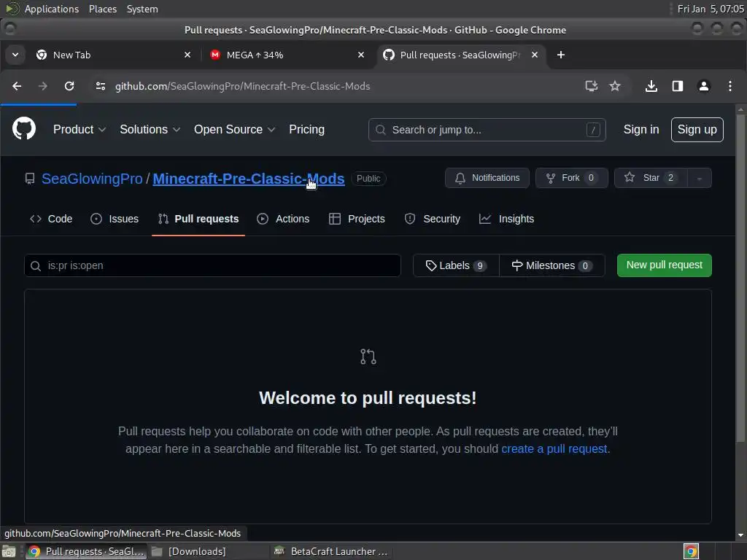Click the Chrome back arrow

pyautogui.click(x=17, y=86)
